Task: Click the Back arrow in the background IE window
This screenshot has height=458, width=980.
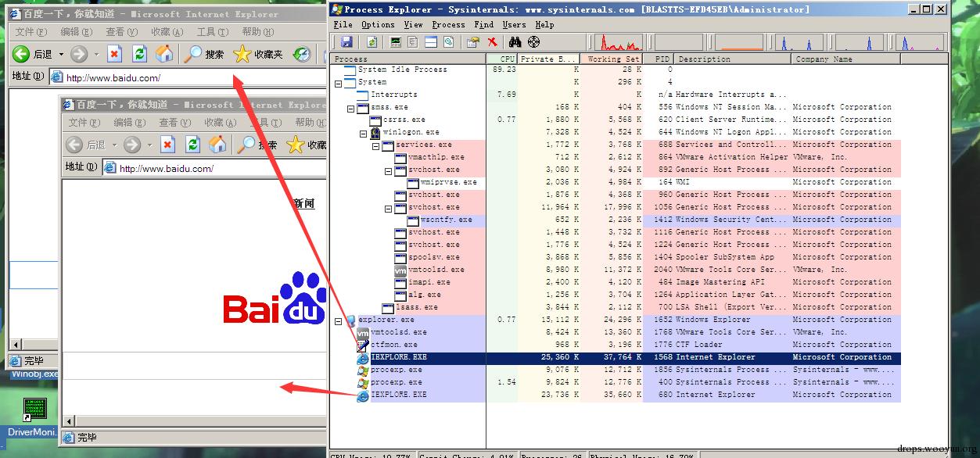Action: coord(21,54)
